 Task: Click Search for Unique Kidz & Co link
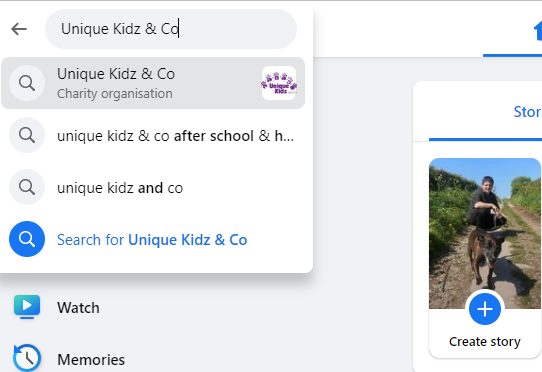[152, 240]
